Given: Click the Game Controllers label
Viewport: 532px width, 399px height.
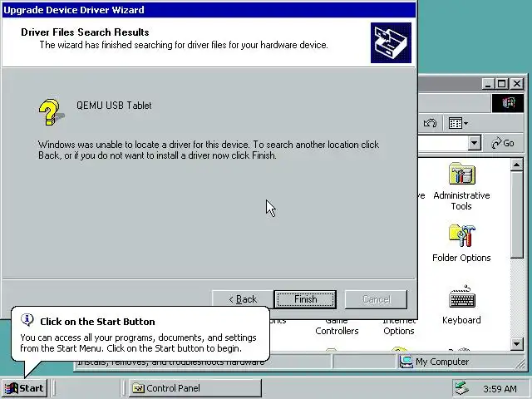Looking at the screenshot, I should 337,326.
